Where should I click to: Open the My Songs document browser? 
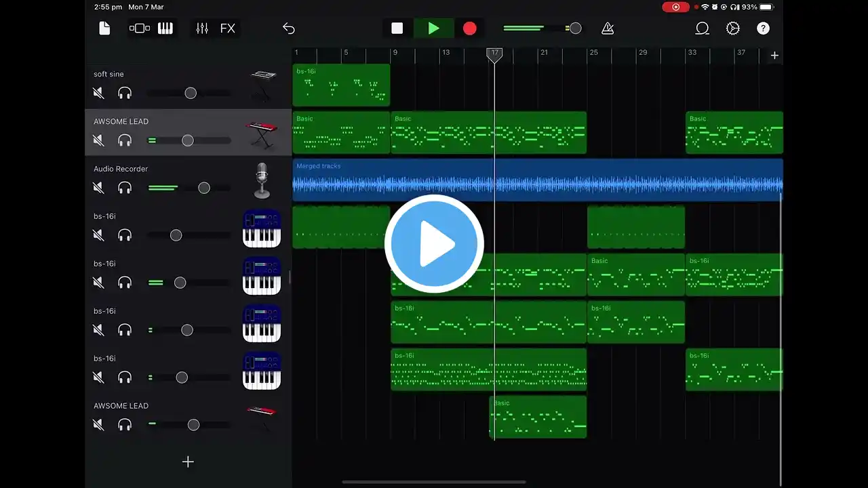tap(104, 28)
